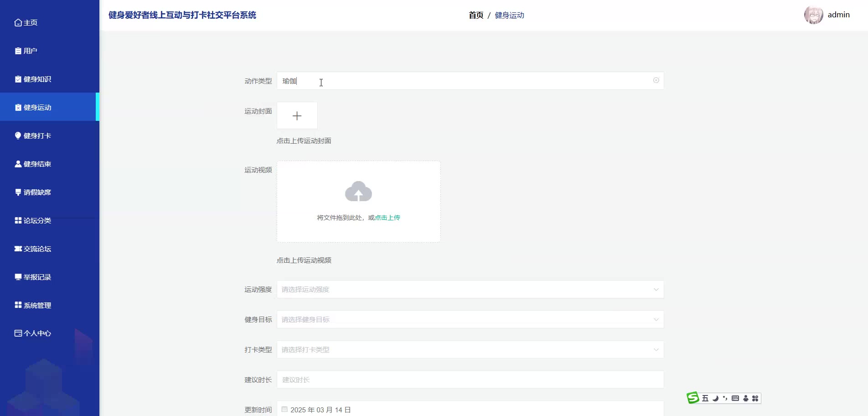The width and height of the screenshot is (868, 416).
Task: Click the IME toolbox grid icon
Action: coord(755,398)
